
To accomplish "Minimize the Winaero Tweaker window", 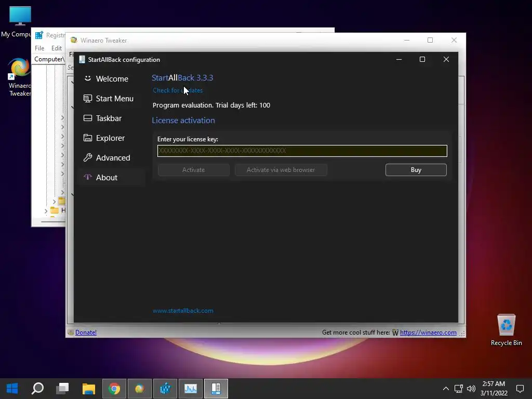I will pyautogui.click(x=407, y=40).
